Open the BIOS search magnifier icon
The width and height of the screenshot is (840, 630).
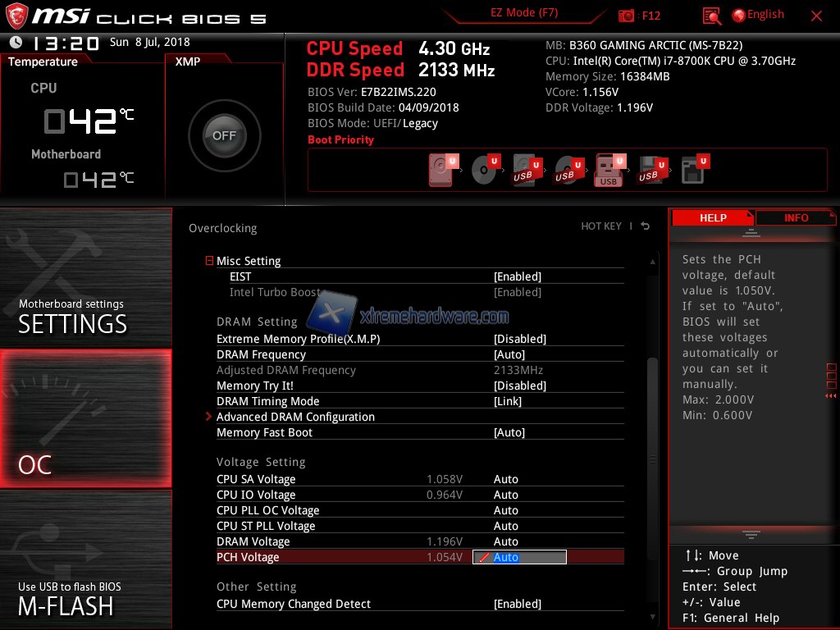coord(712,16)
